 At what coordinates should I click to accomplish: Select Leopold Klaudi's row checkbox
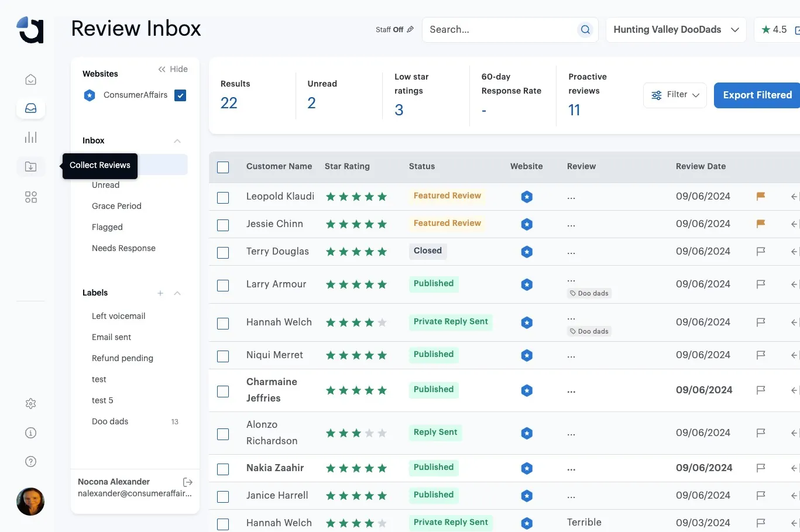pos(223,198)
